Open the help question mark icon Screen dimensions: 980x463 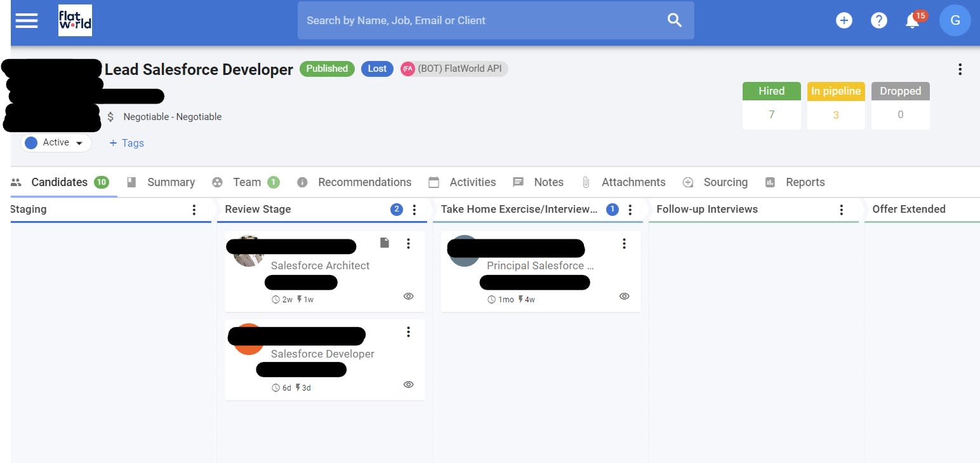pyautogui.click(x=878, y=20)
